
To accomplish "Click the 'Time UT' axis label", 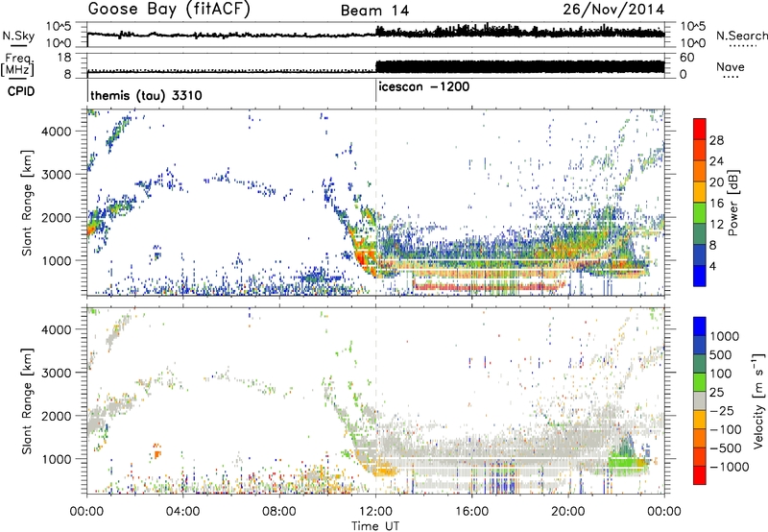I will click(375, 525).
